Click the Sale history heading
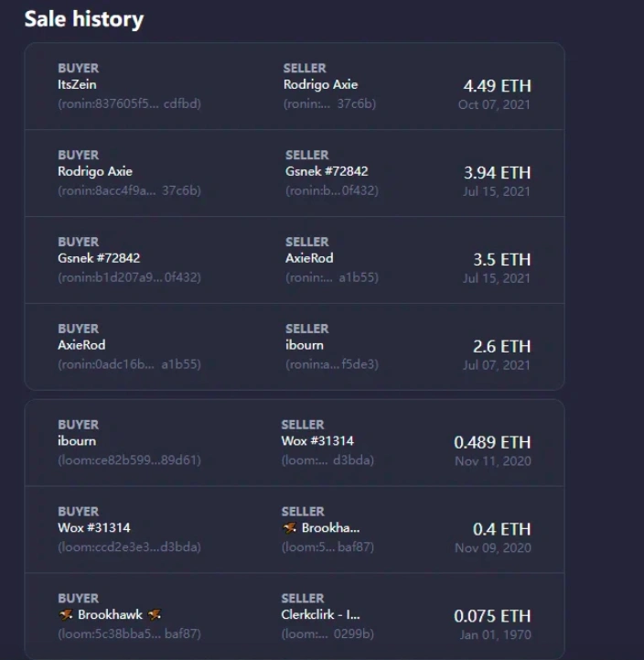 (84, 19)
